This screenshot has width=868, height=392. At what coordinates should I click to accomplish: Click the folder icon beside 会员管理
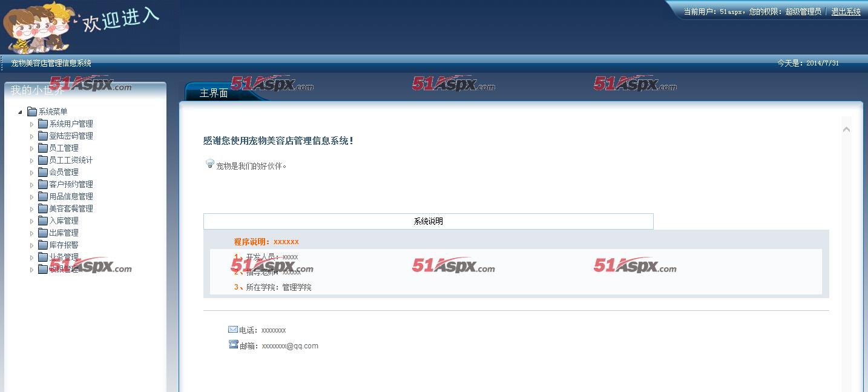(43, 172)
